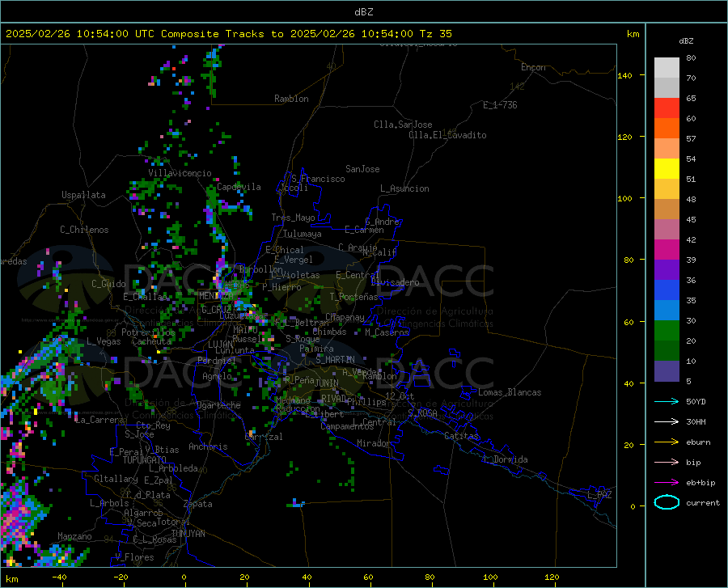This screenshot has height=588, width=728.
Task: Select the bright green 20-30 dBZ swatch
Action: (x=667, y=331)
